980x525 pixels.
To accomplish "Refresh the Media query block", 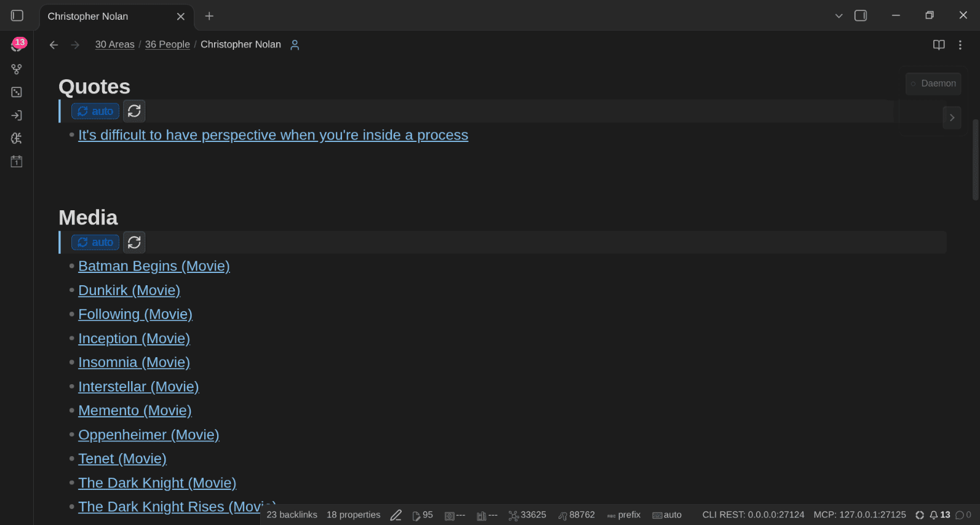I will click(x=134, y=242).
